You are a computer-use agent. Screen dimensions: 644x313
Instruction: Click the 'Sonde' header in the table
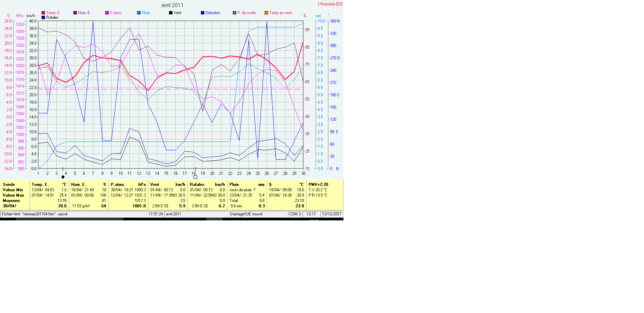tap(9, 185)
